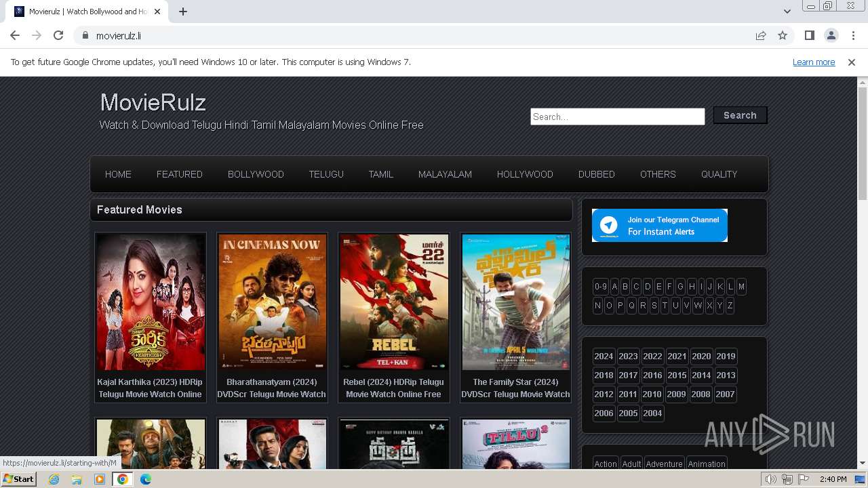Browse movies from year 2010
The image size is (868, 488).
[x=652, y=394]
